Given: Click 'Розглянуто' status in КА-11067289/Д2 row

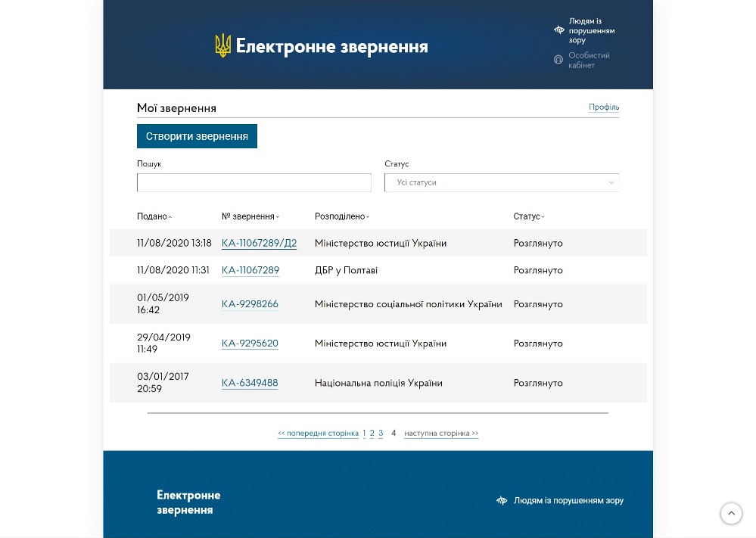Looking at the screenshot, I should tap(538, 244).
